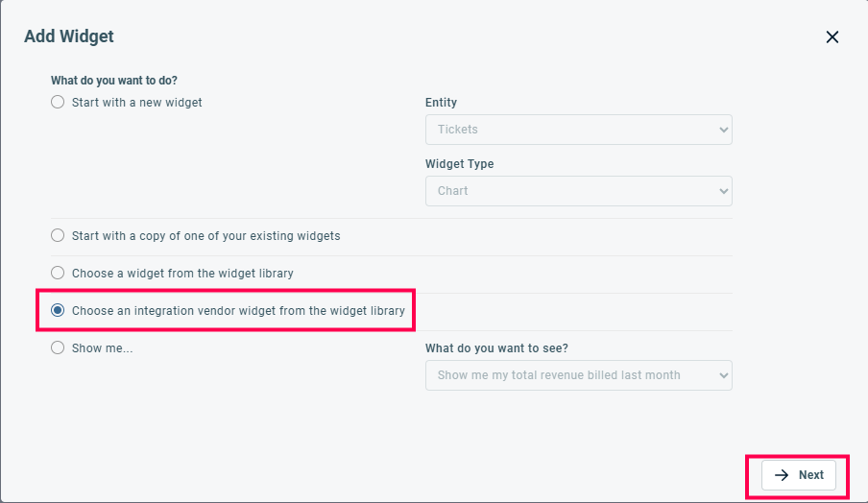Enable the Show me... radio button
Image resolution: width=868 pixels, height=503 pixels.
[58, 348]
